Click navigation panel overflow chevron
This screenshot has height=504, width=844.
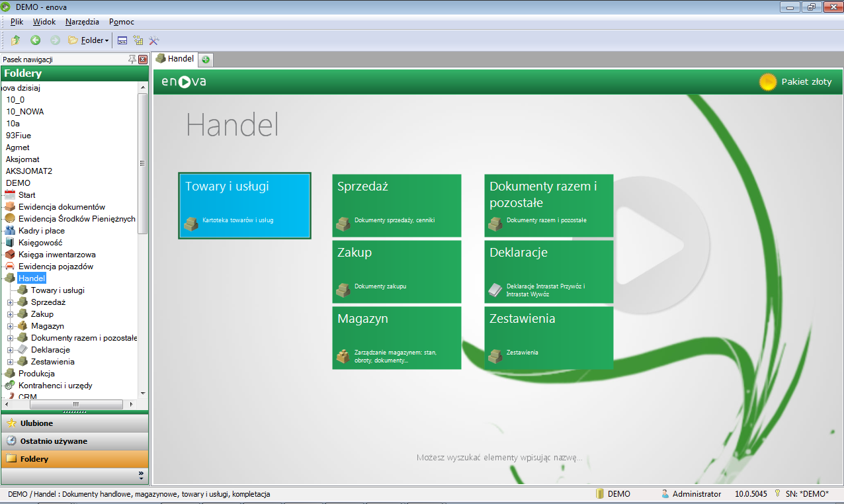pyautogui.click(x=141, y=475)
